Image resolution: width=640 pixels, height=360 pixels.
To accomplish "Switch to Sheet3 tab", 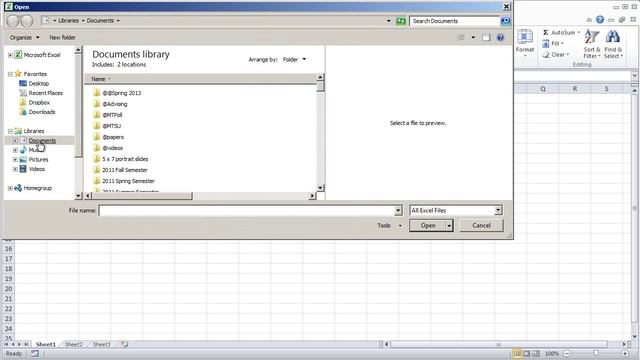I will 102,344.
